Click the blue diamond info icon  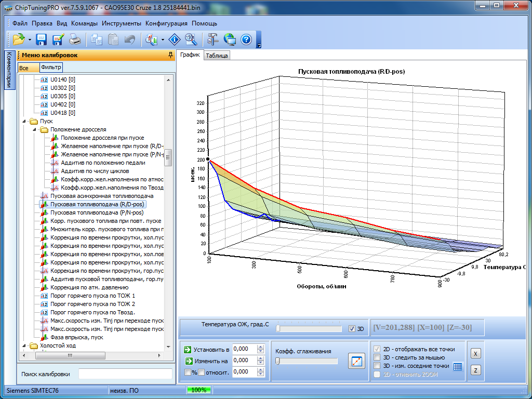click(175, 39)
